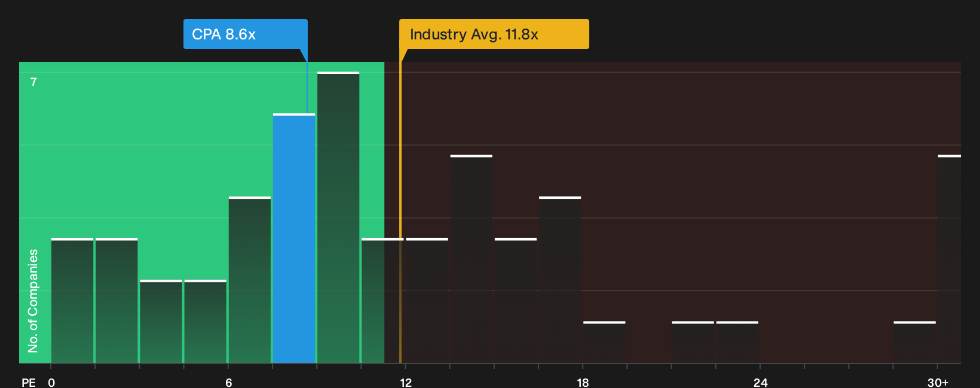
Task: Select the blue highlighted CPA histogram bar
Action: coord(294,238)
